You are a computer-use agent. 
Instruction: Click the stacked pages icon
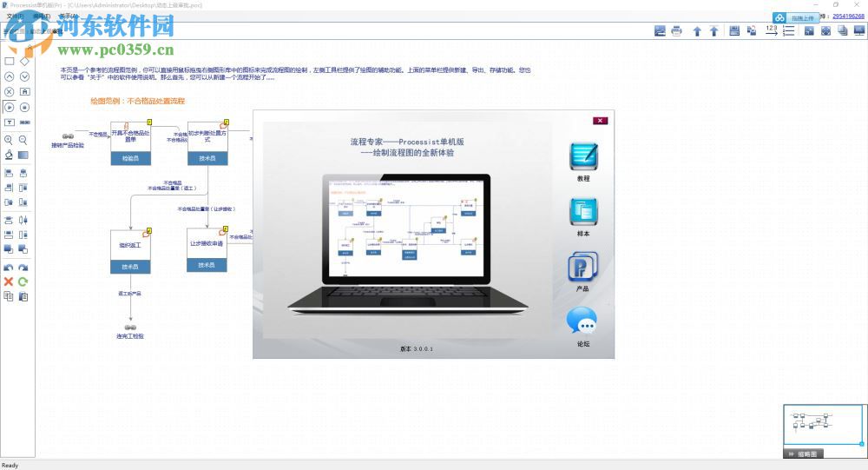click(843, 31)
